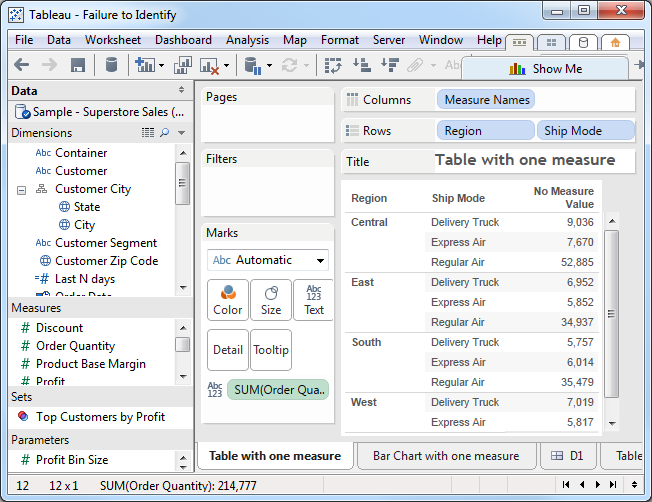
Task: Click the New Worksheet toolbar icon
Action: tap(145, 65)
